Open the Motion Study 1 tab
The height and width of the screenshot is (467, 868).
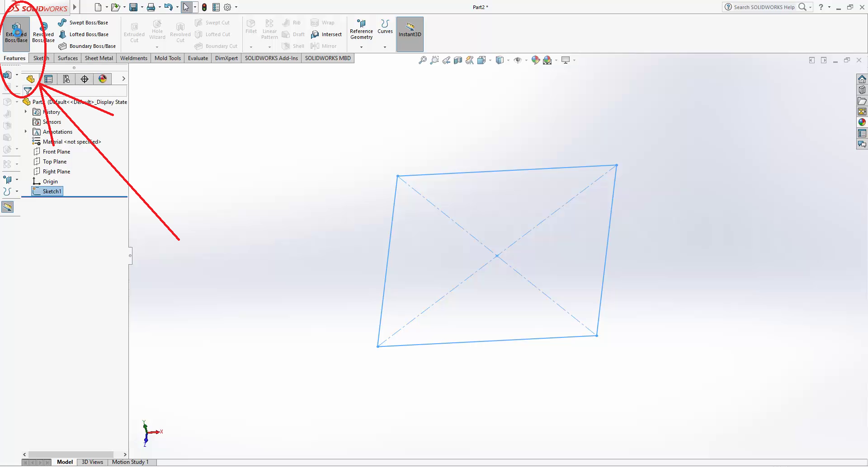[130, 462]
